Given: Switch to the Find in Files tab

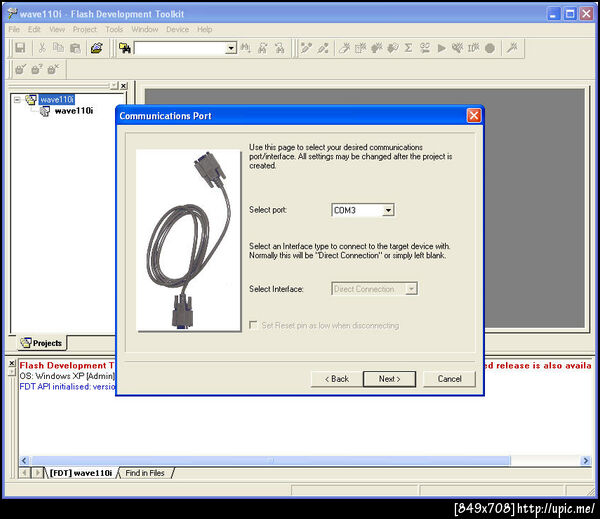Looking at the screenshot, I should tap(145, 473).
